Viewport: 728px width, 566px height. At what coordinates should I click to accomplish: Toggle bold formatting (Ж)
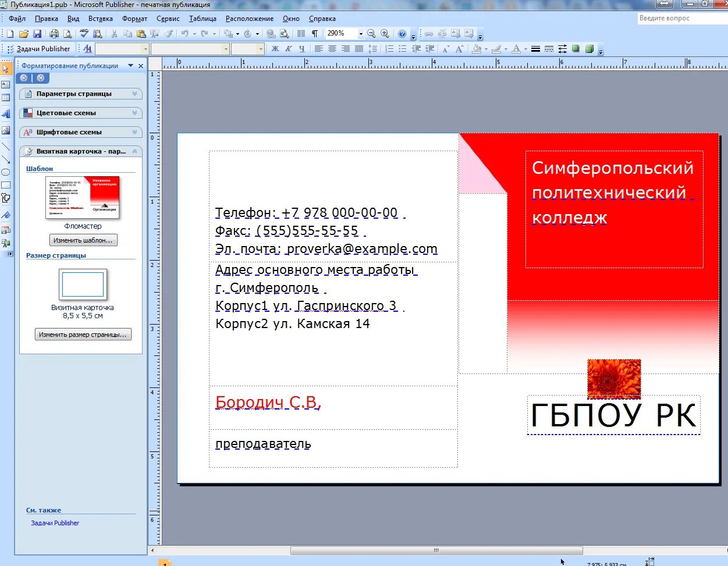click(275, 49)
